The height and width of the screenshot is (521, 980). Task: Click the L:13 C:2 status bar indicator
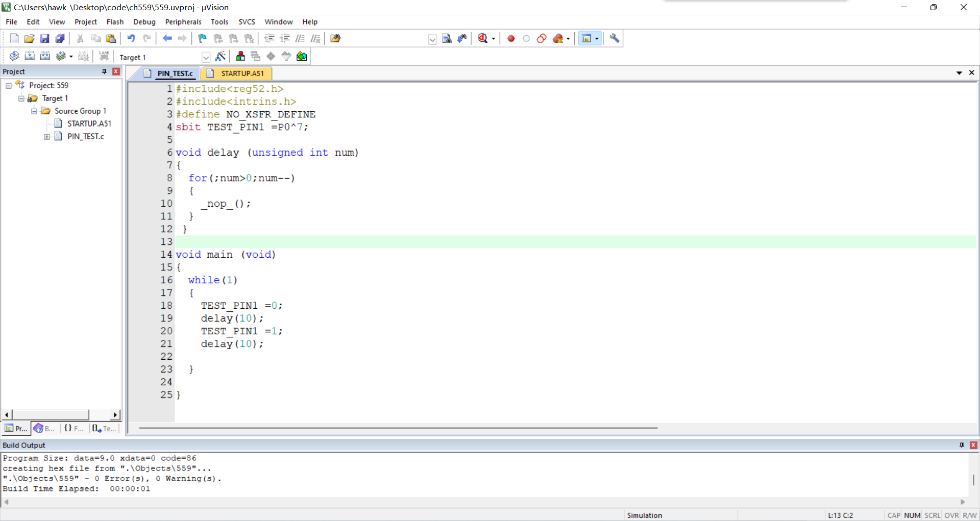840,515
